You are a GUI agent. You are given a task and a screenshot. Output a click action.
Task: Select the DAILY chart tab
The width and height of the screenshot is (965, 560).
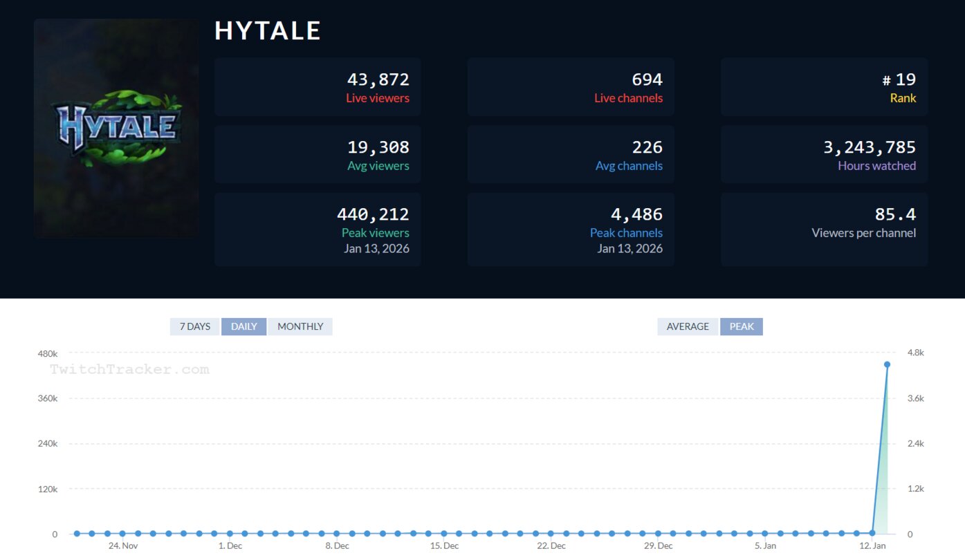click(243, 326)
